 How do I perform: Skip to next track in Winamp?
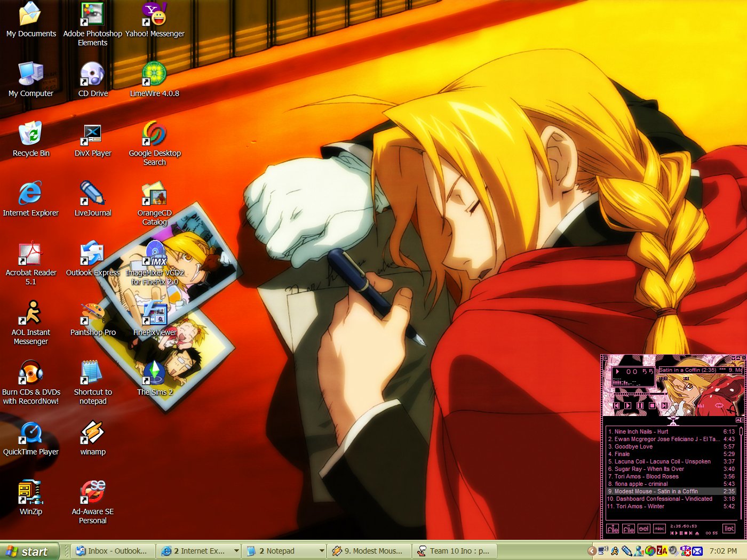[664, 405]
